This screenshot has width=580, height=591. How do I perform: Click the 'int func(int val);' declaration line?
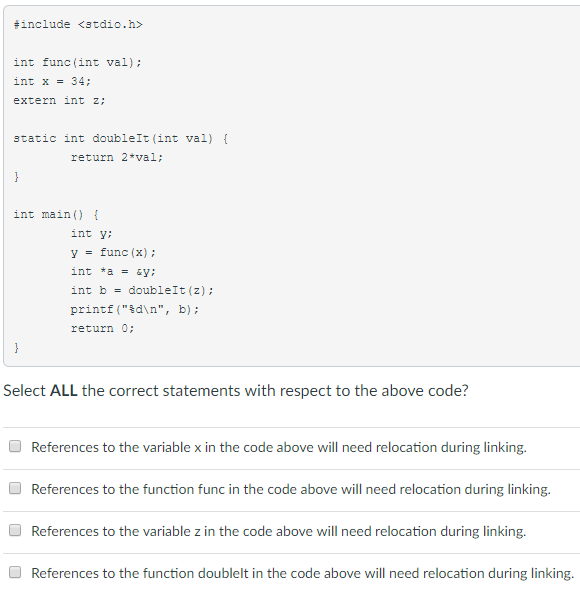click(78, 62)
